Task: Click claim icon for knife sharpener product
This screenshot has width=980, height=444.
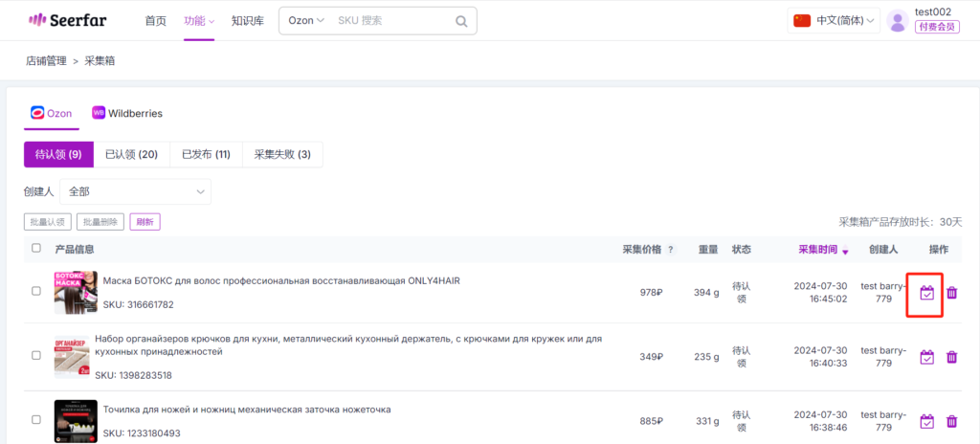Action: click(925, 421)
